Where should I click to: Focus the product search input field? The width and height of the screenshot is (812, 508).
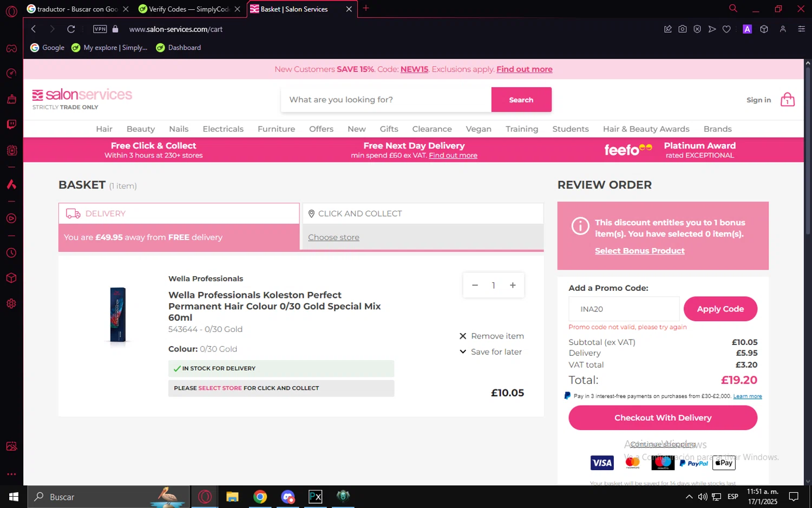coord(386,100)
